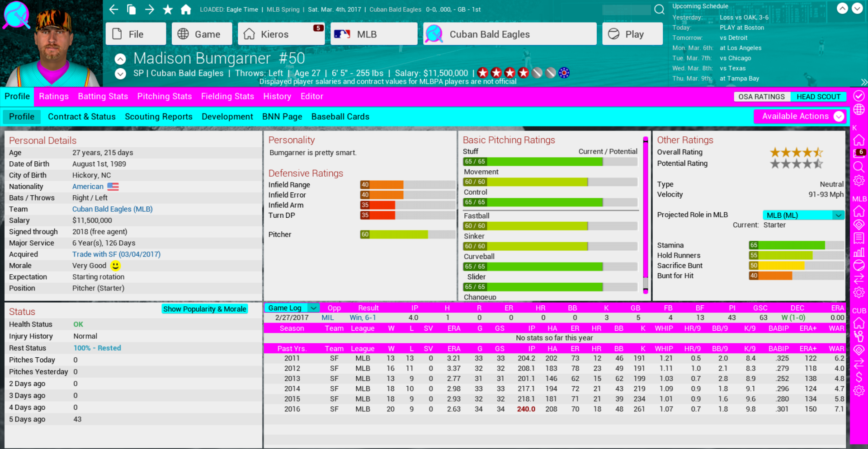Image resolution: width=868 pixels, height=449 pixels.
Task: Switch to the Editor tab
Action: pos(312,96)
